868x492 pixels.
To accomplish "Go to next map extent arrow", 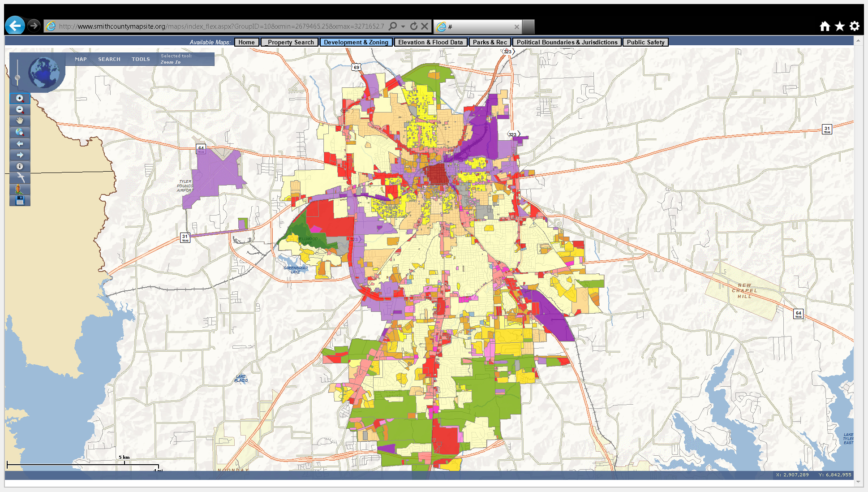I will [x=20, y=155].
